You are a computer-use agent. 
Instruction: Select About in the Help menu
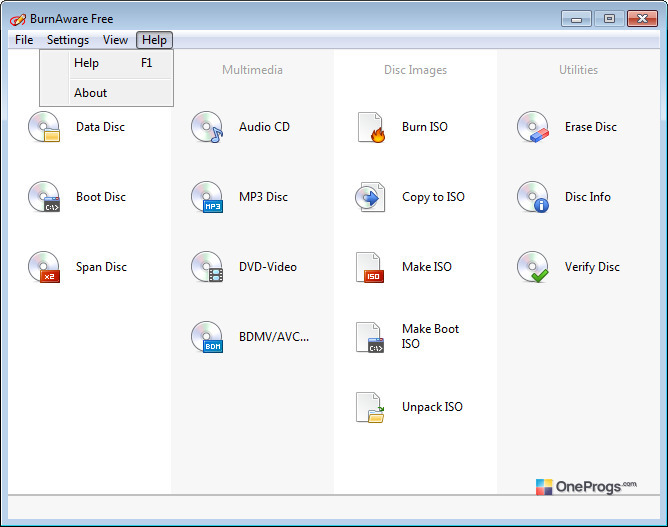click(107, 93)
